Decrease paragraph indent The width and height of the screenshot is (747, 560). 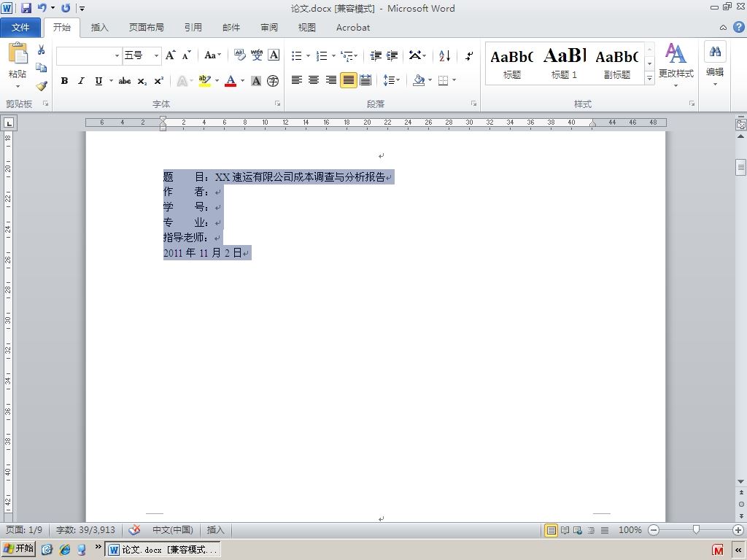376,55
